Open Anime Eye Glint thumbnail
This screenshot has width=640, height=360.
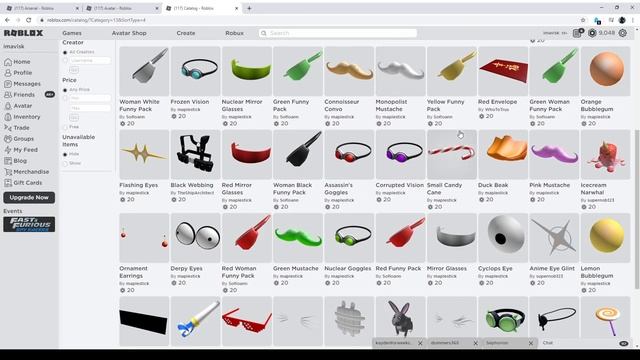[554, 238]
